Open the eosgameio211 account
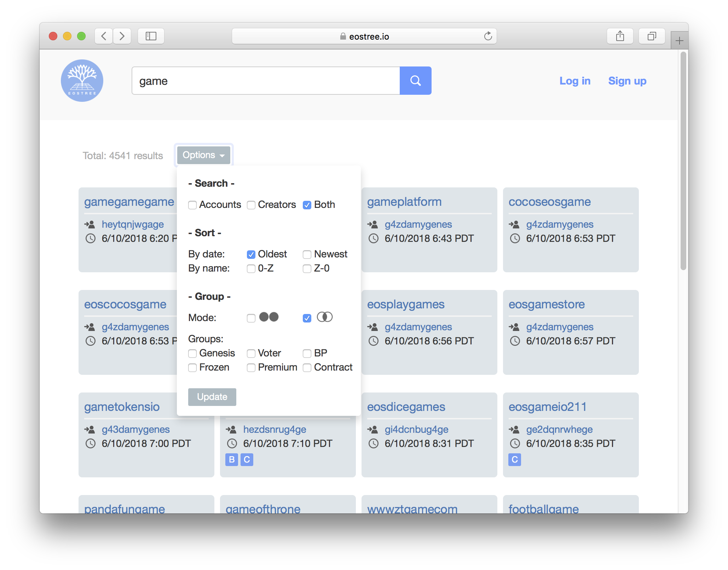This screenshot has height=570, width=728. coord(547,407)
